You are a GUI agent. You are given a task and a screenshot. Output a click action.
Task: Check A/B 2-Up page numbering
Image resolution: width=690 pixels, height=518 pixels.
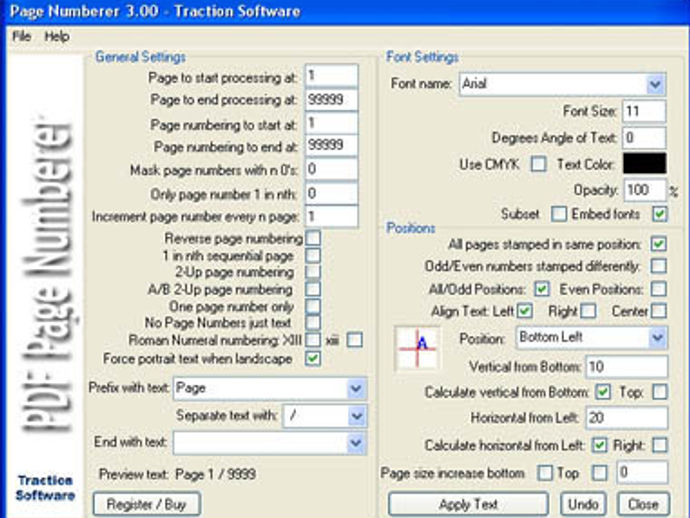click(313, 289)
